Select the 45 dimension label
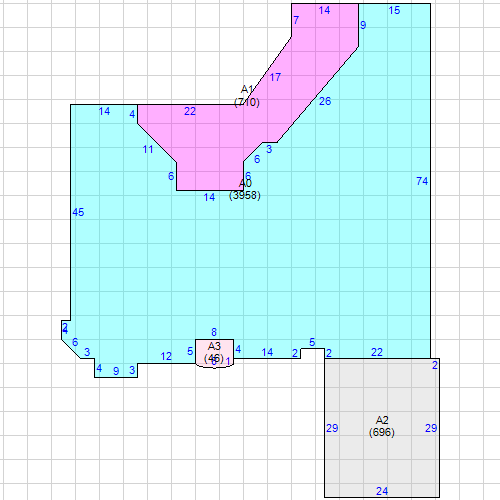The height and width of the screenshot is (500, 500). click(x=78, y=212)
